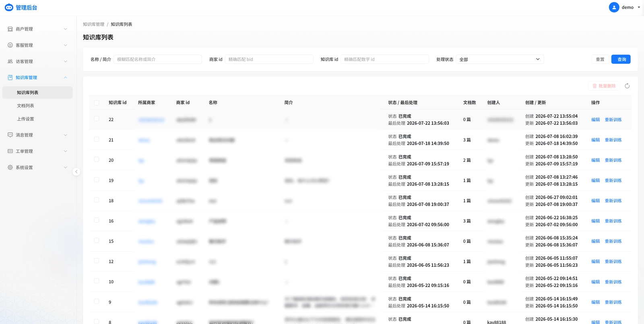Click the 批量删除 batch delete button
This screenshot has height=324, width=644.
pyautogui.click(x=604, y=86)
